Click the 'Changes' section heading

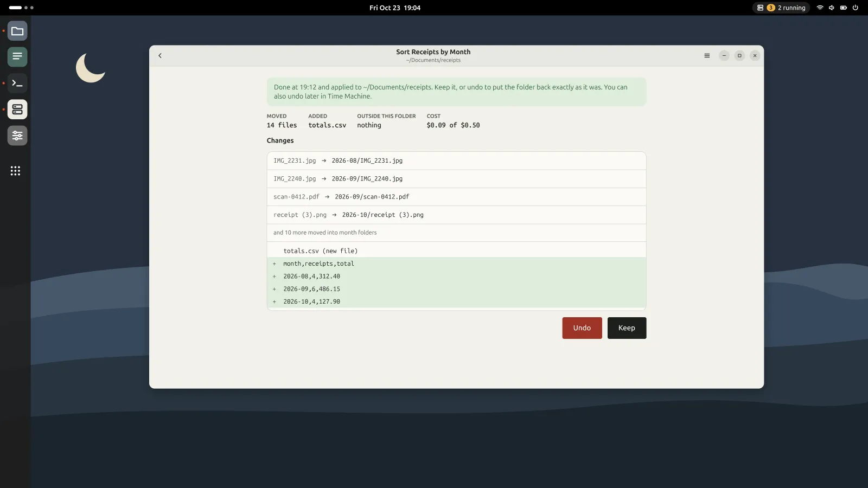(x=280, y=140)
